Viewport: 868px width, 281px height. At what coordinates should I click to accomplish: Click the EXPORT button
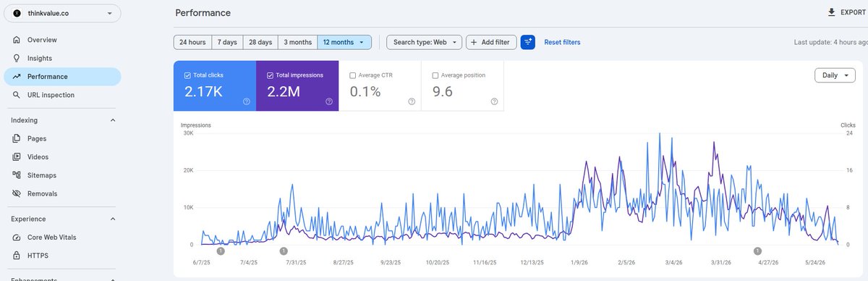tap(846, 12)
